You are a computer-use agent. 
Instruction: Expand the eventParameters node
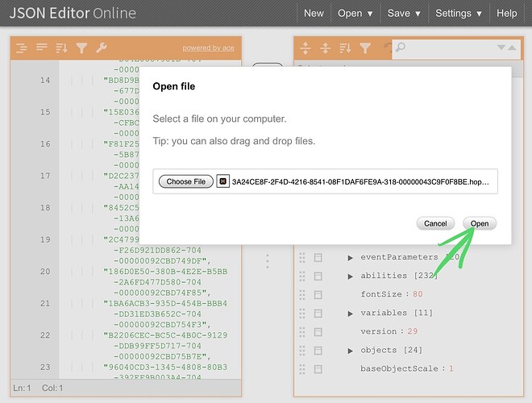tap(350, 258)
